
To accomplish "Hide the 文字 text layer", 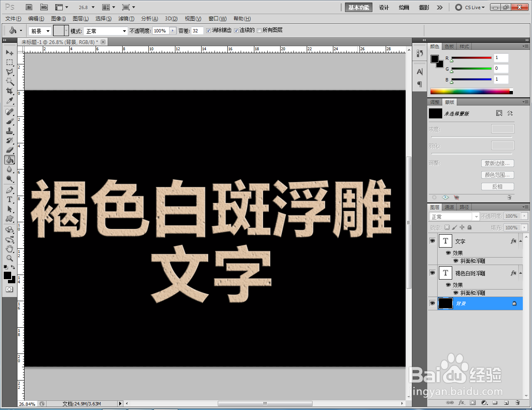I will pos(433,241).
